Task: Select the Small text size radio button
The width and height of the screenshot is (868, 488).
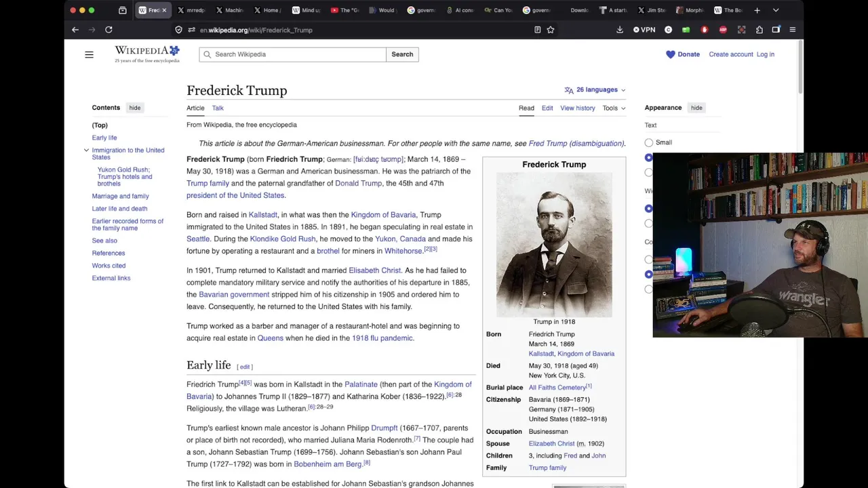Action: tap(649, 142)
